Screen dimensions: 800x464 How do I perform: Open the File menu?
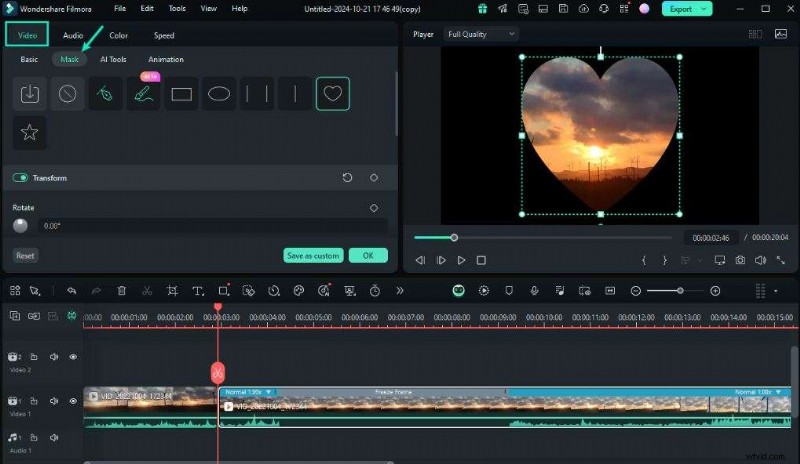[x=120, y=9]
